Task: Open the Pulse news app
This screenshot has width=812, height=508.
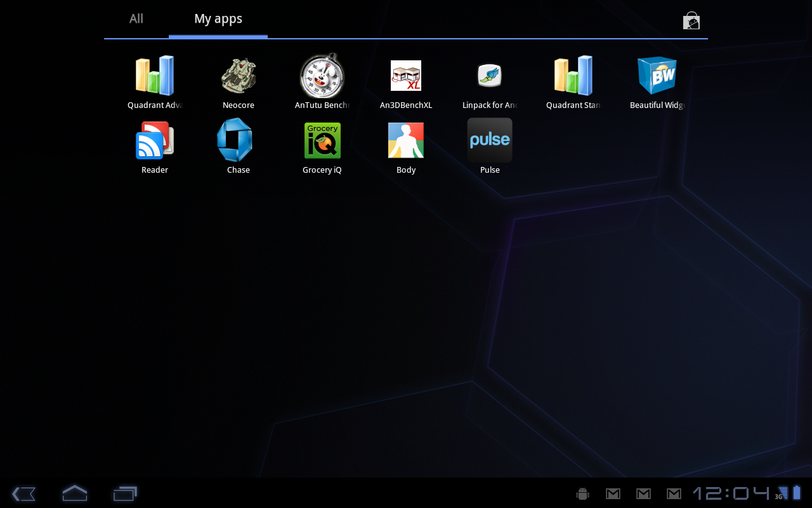Action: tap(490, 140)
